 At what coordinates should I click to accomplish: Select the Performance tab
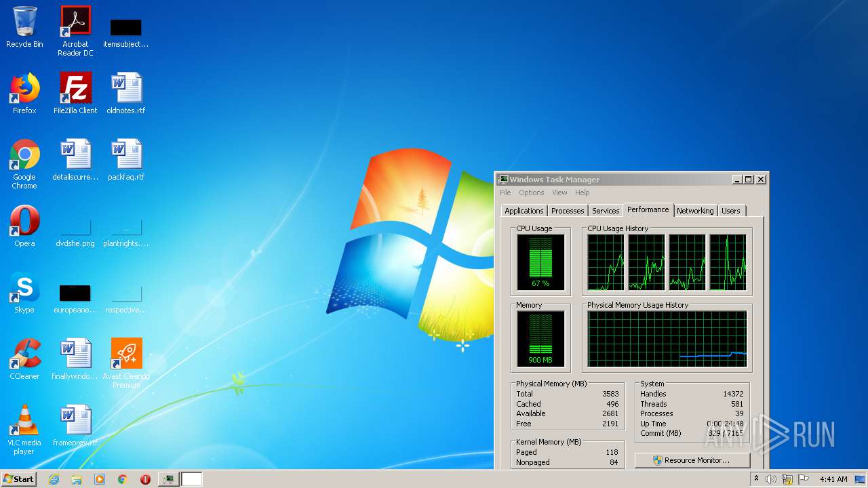tap(648, 209)
